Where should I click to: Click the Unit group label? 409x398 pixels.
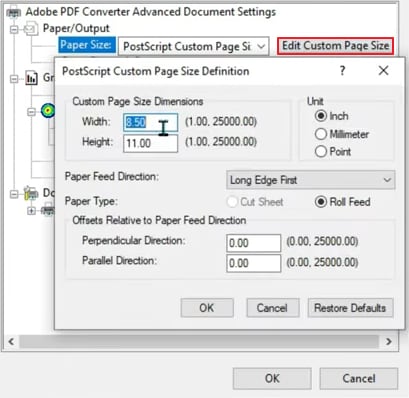click(x=315, y=101)
